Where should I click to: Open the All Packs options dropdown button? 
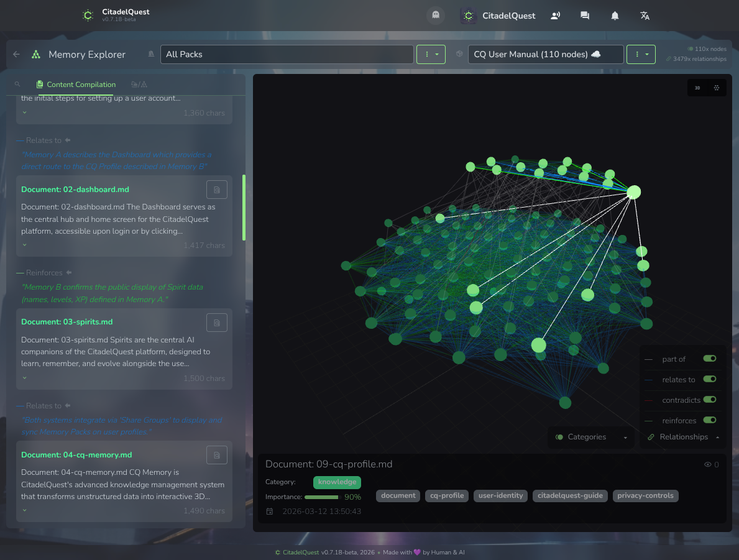431,54
